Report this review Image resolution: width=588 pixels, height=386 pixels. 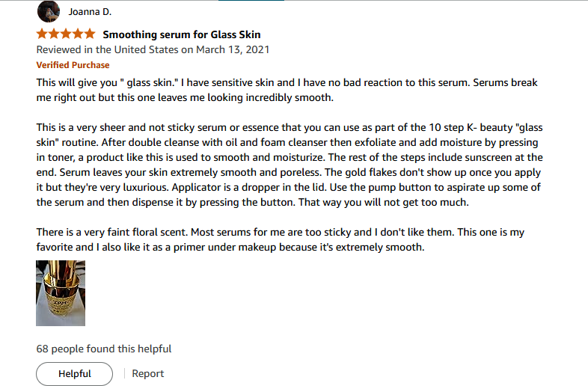[148, 373]
